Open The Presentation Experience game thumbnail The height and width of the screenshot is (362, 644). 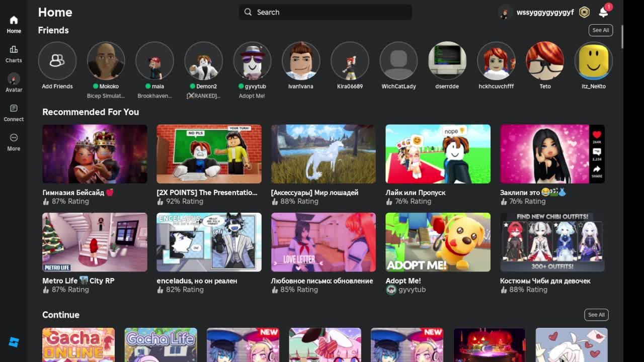click(x=209, y=154)
